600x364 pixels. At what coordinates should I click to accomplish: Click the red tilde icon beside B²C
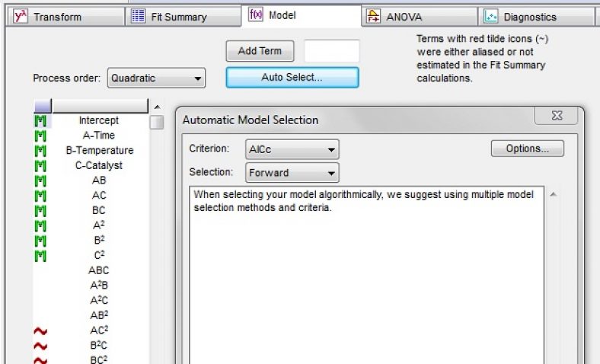40,345
